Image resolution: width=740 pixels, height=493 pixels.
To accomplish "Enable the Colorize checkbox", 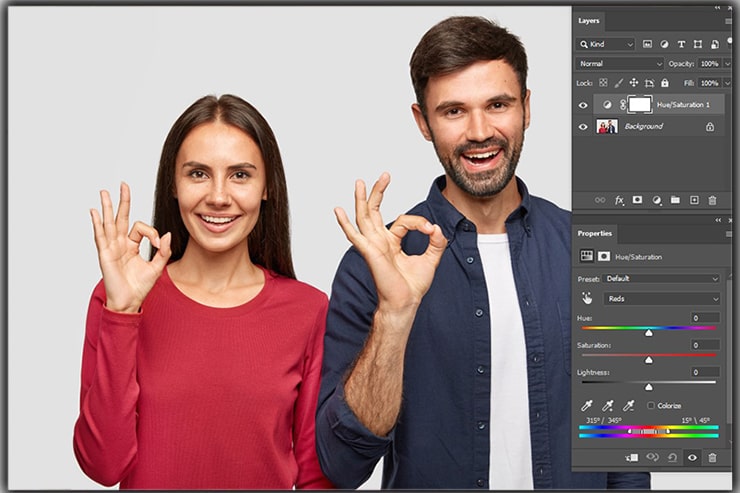I will [651, 405].
